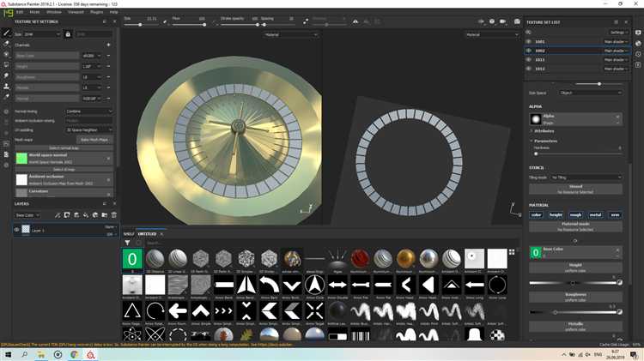The height and width of the screenshot is (361, 644).
Task: Open Chrome from the Windows taskbar
Action: (74, 353)
